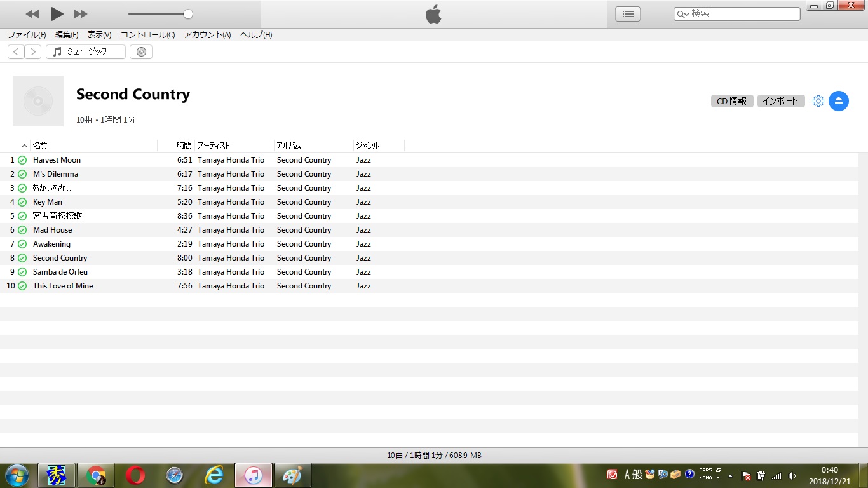Expand the search options magnifier dropdown
This screenshot has width=868, height=488.
coord(682,14)
